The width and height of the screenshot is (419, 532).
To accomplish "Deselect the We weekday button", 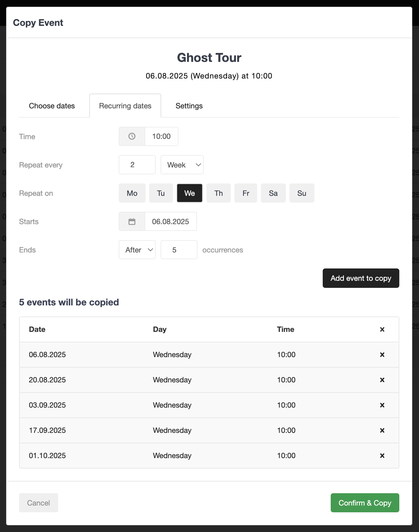I will 190,193.
